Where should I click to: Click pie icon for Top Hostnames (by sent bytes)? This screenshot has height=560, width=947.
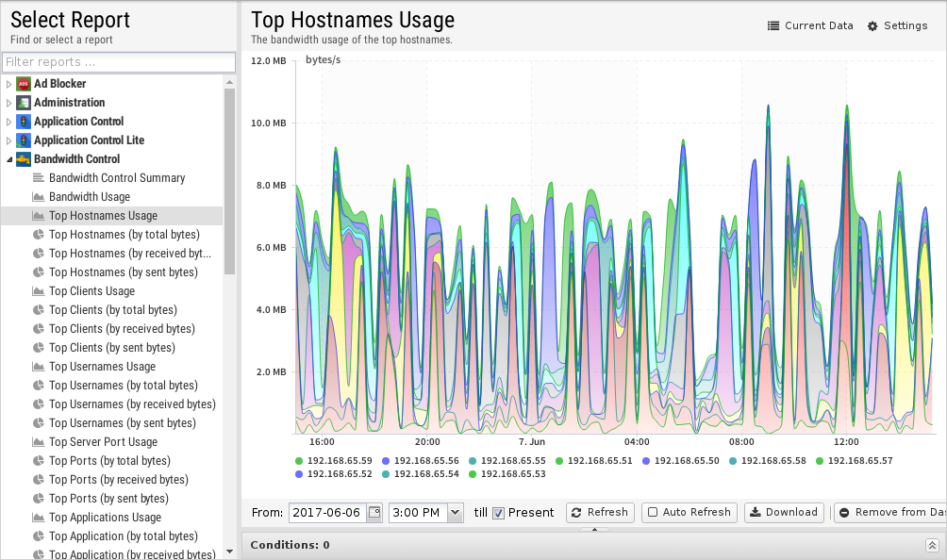click(x=38, y=272)
